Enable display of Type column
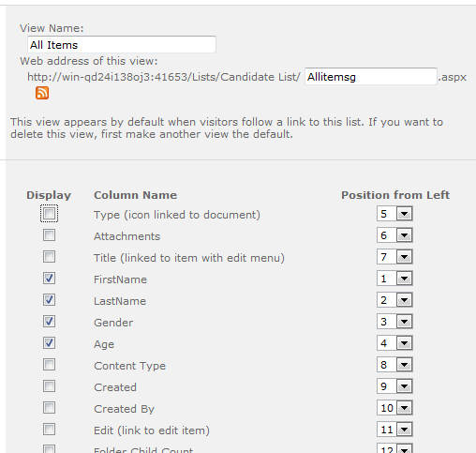Screen dimensions: 476x453 (49, 214)
